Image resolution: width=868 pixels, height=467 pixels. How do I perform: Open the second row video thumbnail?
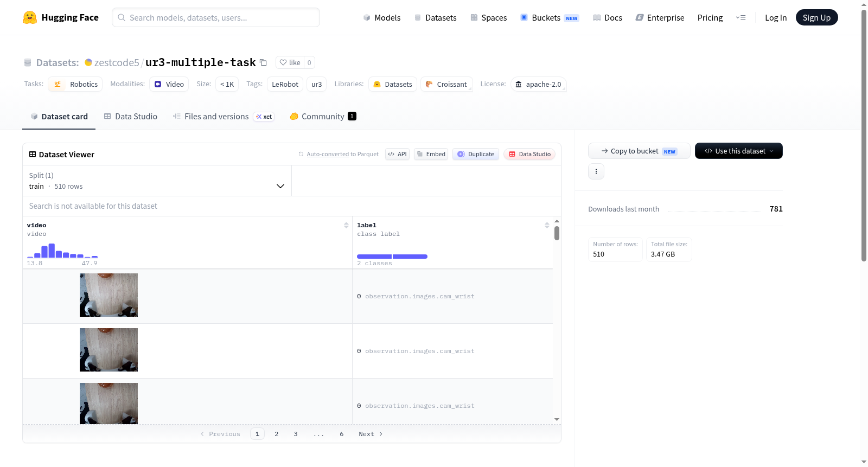pos(108,350)
